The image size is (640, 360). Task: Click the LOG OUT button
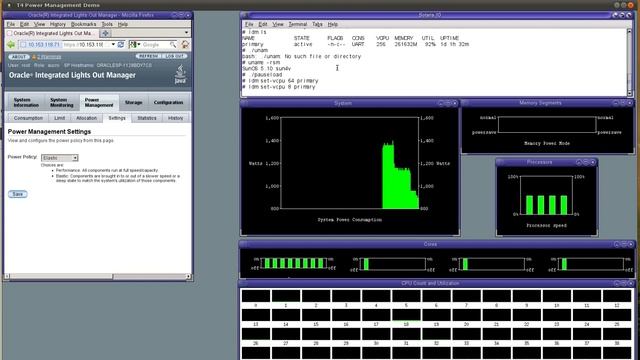[175, 56]
